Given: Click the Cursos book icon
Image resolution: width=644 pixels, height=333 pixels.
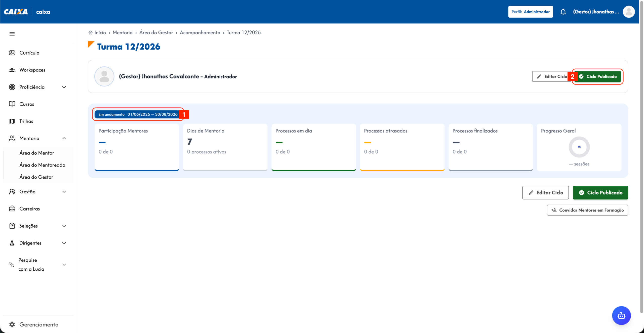Looking at the screenshot, I should (x=12, y=104).
